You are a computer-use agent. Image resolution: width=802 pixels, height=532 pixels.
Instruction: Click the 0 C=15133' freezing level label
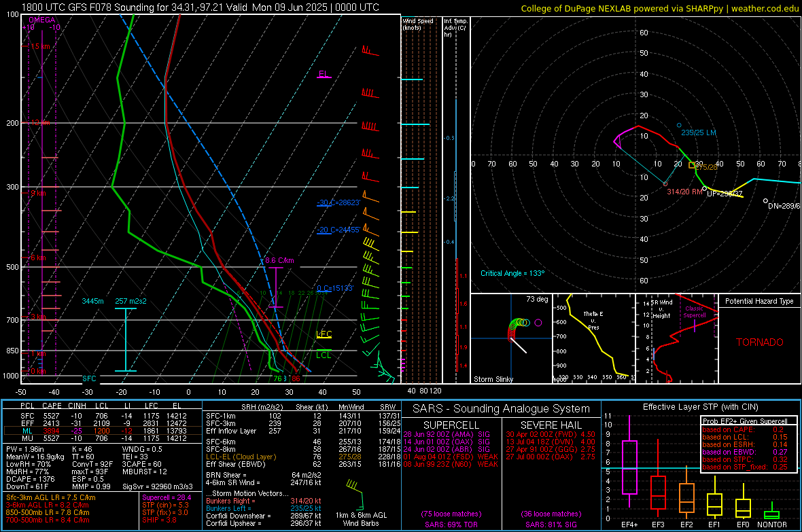pos(335,288)
